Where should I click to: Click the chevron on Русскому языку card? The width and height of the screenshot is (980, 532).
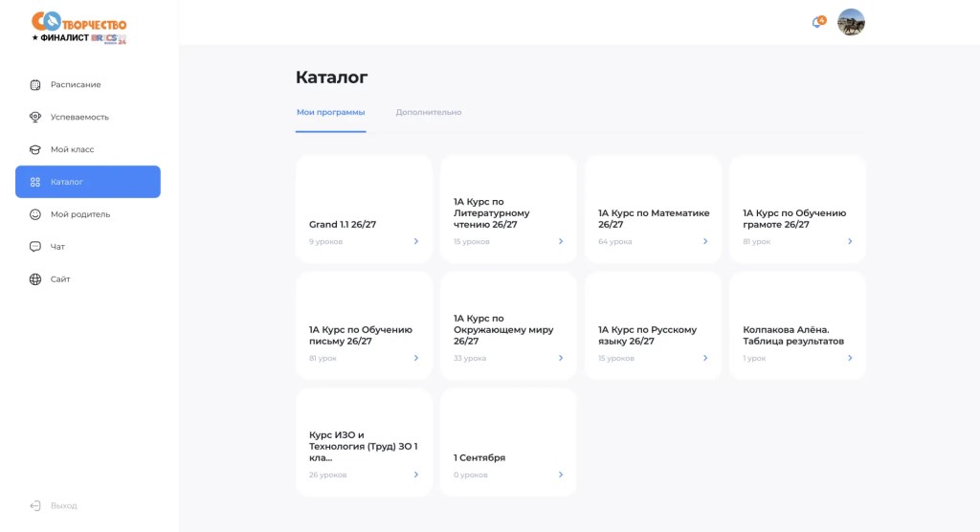[x=705, y=358]
